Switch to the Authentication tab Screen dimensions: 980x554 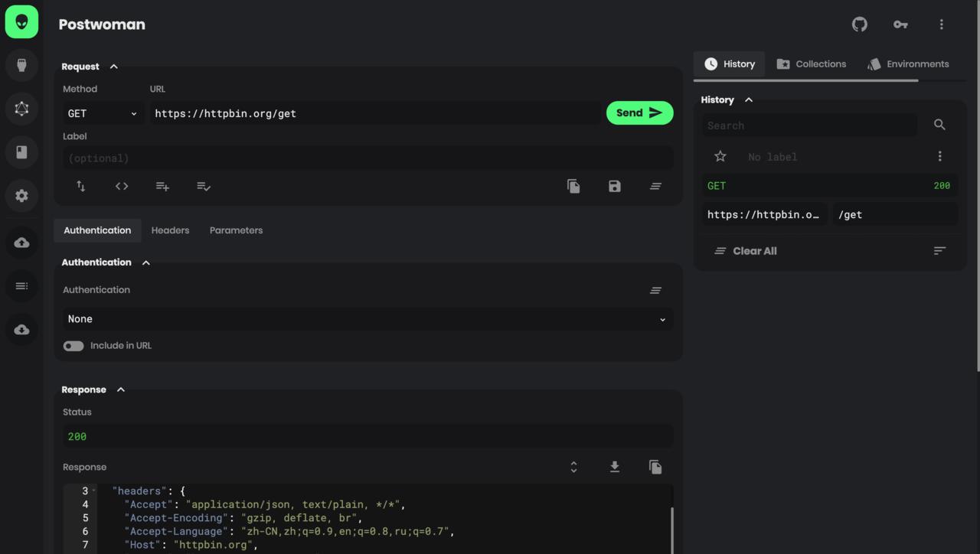pyautogui.click(x=97, y=230)
